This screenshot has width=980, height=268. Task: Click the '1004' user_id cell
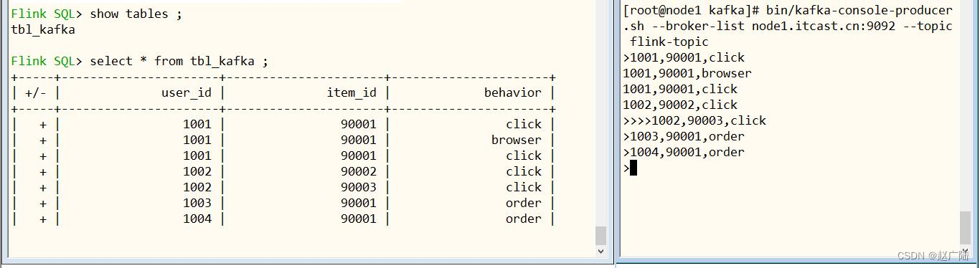click(x=197, y=219)
